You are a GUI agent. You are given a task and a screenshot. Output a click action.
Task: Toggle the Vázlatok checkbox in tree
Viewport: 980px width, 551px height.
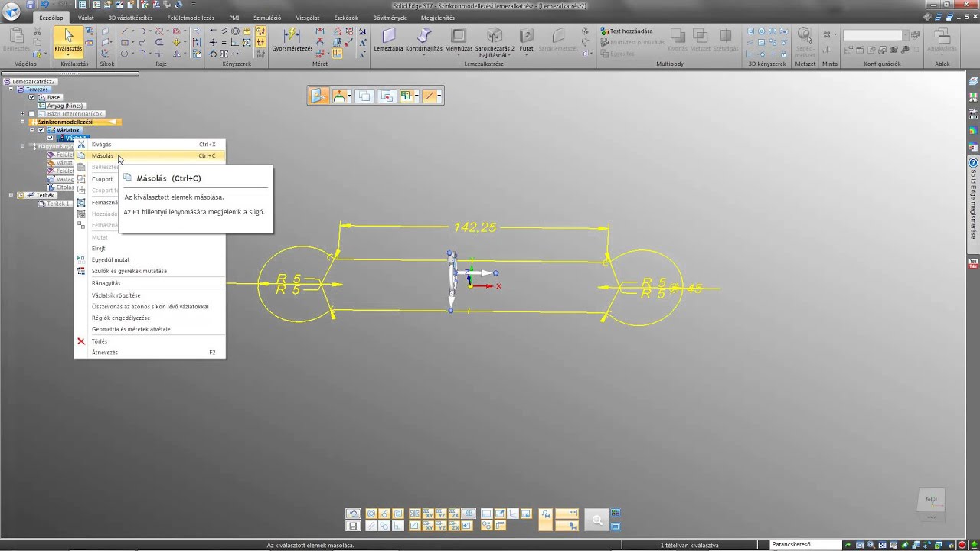pos(41,130)
